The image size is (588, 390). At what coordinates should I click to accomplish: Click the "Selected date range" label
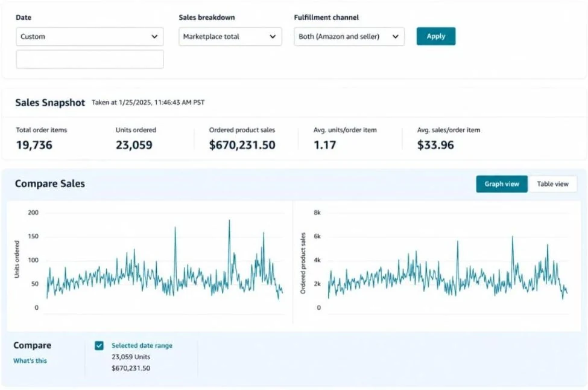coord(142,345)
